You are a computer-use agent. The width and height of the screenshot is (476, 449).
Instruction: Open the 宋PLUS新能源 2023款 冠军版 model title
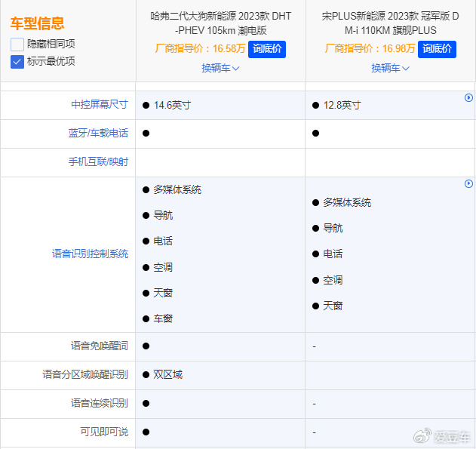click(391, 23)
